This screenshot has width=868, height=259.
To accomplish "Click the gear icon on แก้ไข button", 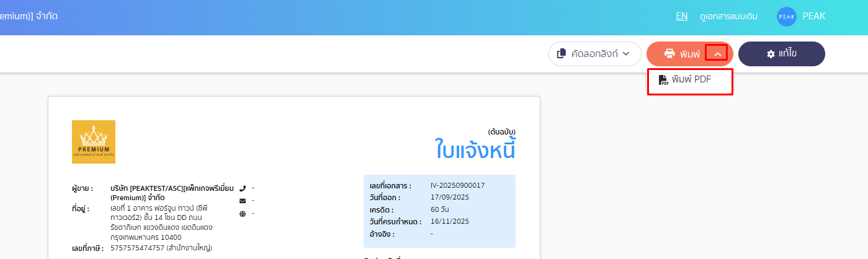I will [x=771, y=54].
